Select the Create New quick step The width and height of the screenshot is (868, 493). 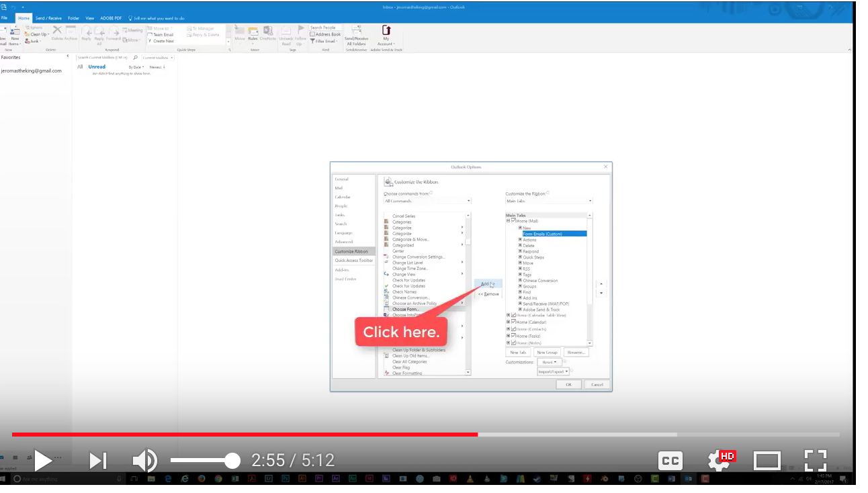(161, 41)
